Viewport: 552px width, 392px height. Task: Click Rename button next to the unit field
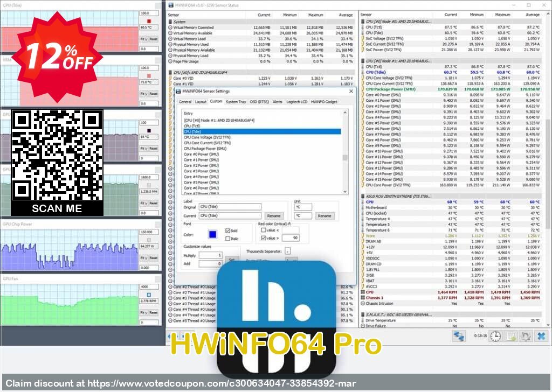(x=325, y=216)
